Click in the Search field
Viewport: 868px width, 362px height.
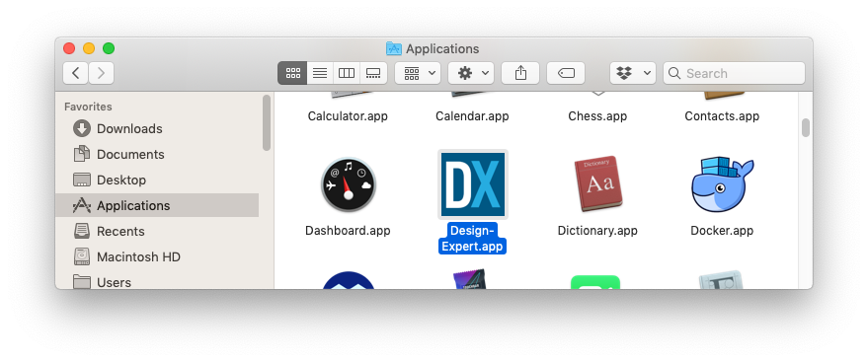tap(734, 73)
